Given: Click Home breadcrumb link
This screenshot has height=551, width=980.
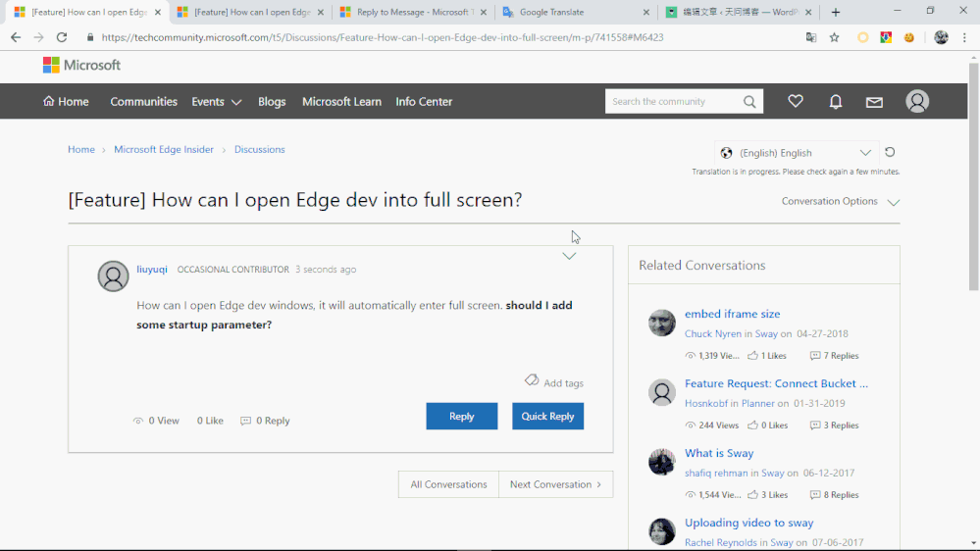Looking at the screenshot, I should (x=81, y=149).
